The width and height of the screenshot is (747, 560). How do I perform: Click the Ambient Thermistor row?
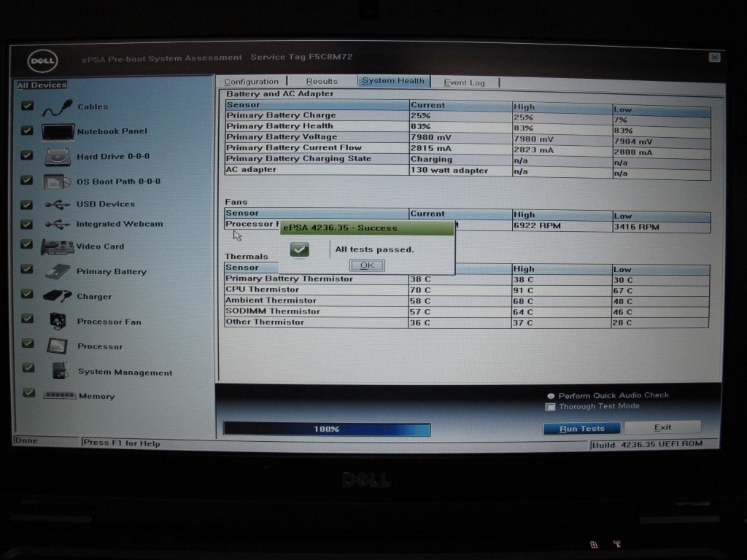coord(467,301)
